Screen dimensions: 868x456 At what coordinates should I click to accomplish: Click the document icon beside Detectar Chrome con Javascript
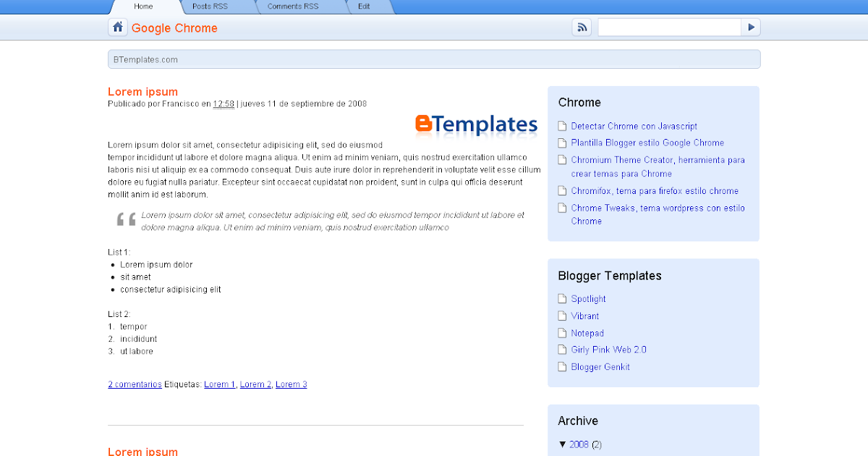tap(562, 125)
